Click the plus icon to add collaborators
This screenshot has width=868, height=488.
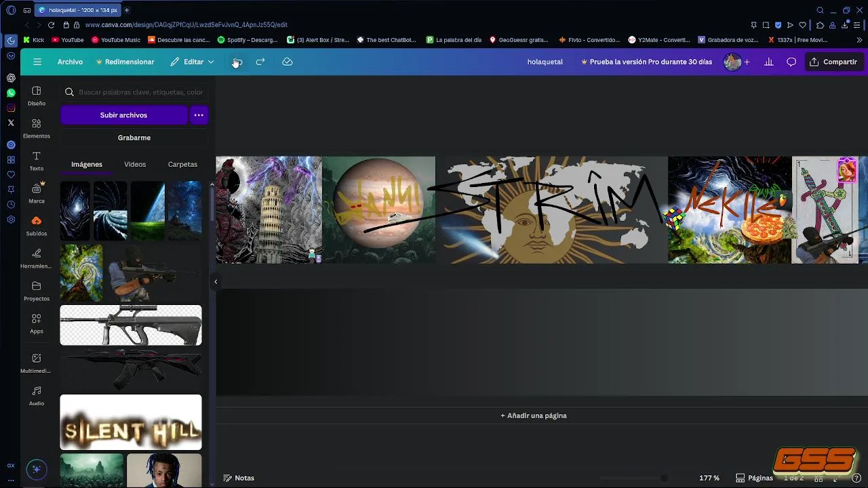point(747,62)
